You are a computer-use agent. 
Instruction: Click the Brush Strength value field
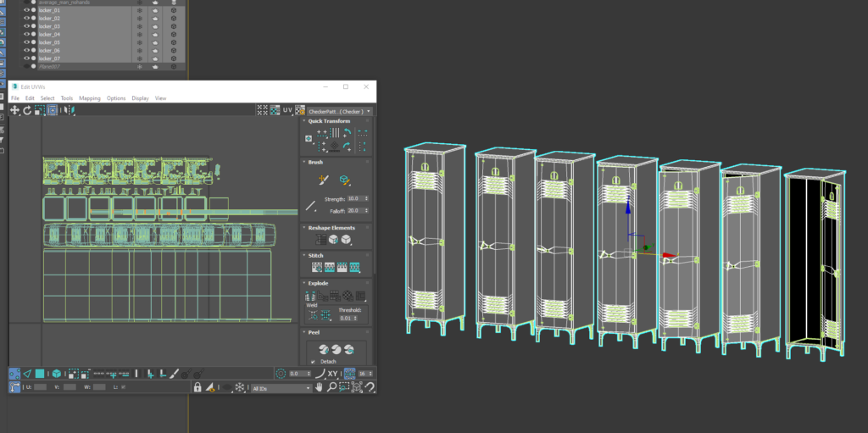click(354, 198)
